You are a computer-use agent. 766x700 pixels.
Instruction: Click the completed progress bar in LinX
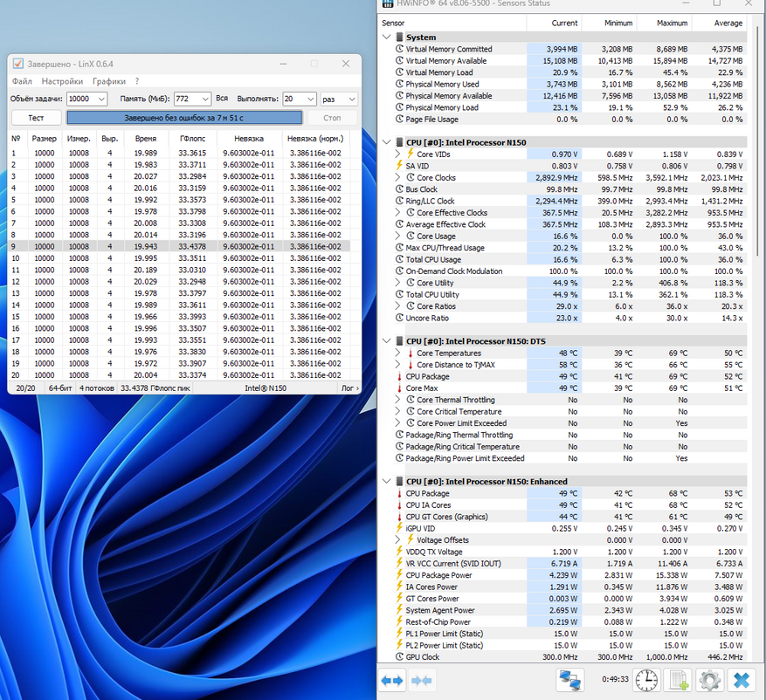click(x=184, y=118)
